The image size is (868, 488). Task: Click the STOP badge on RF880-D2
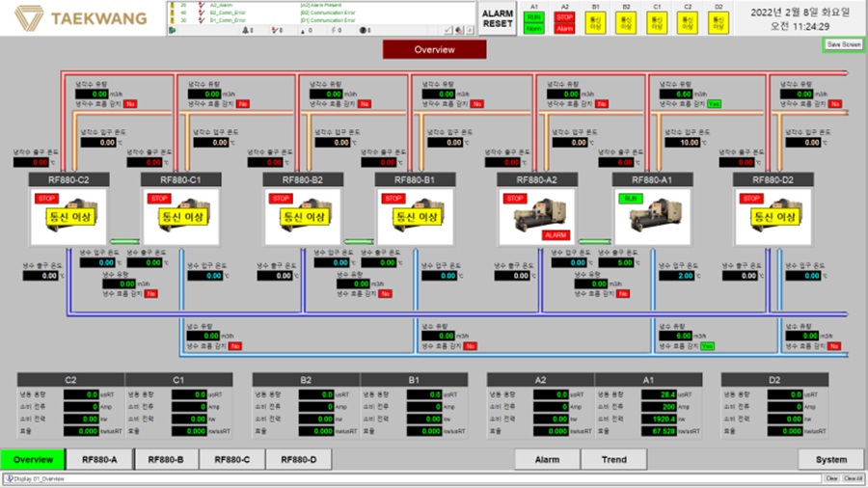(x=751, y=198)
